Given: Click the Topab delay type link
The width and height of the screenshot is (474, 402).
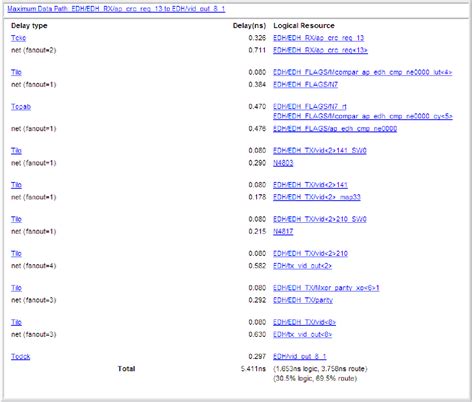Looking at the screenshot, I should pyautogui.click(x=21, y=107).
